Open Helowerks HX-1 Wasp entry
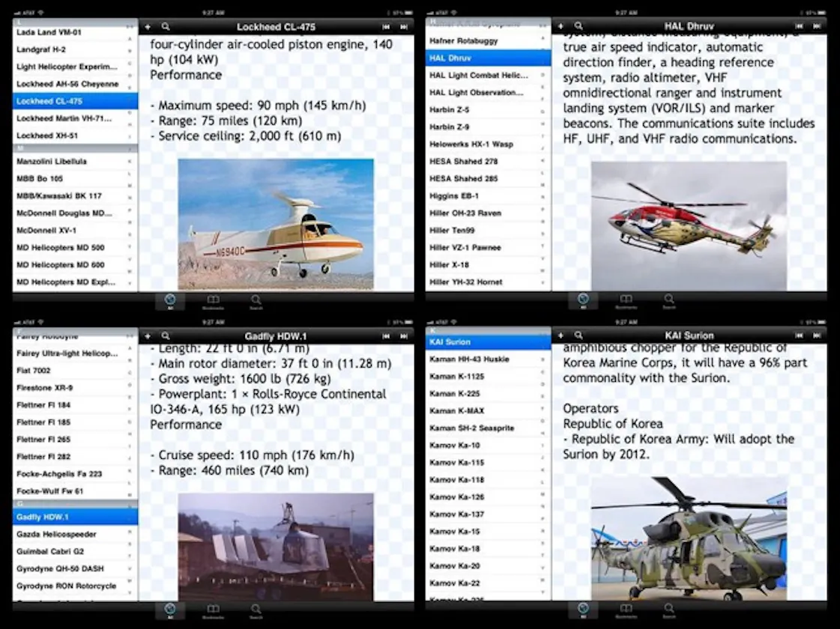 488,144
